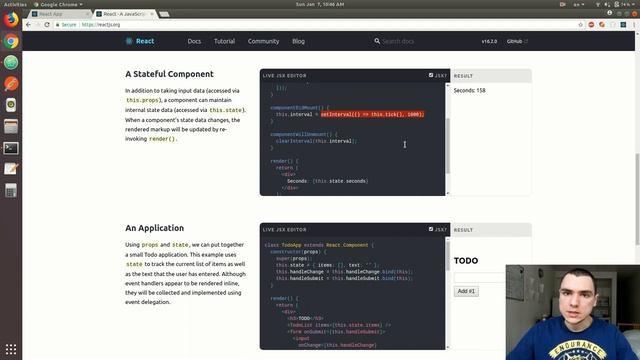Click the Search docs input field
This screenshot has height=360, width=640.
click(398, 41)
